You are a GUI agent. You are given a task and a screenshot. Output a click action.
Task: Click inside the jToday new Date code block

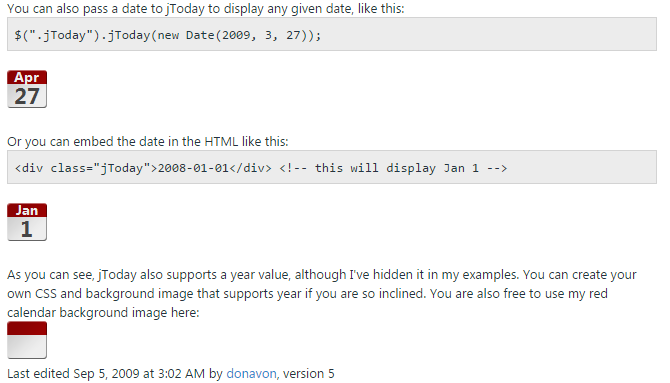click(332, 34)
